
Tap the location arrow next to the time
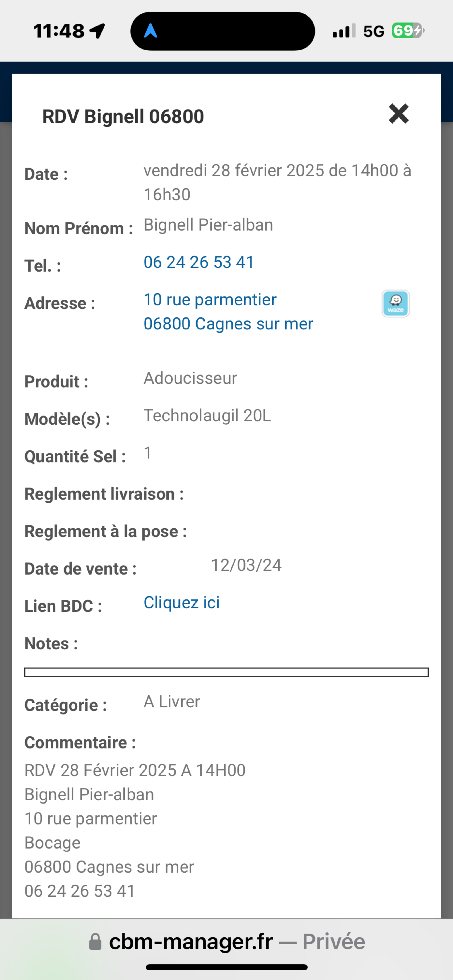click(x=97, y=31)
